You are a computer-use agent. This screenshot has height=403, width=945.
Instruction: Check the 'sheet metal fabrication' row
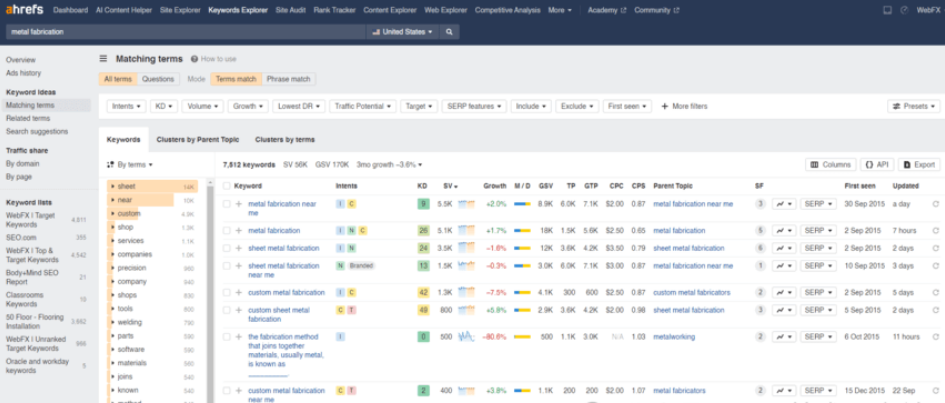(x=227, y=248)
